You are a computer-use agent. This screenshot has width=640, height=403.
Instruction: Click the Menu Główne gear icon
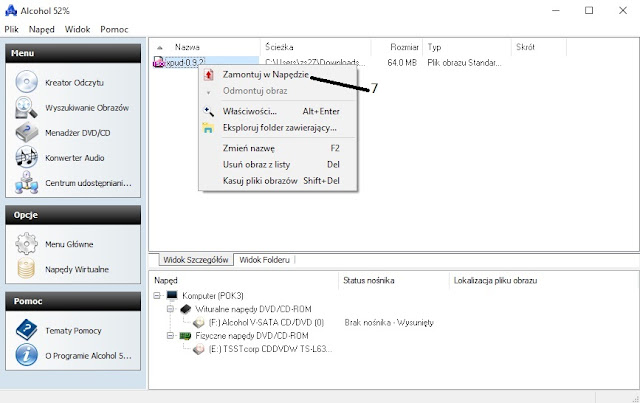pyautogui.click(x=27, y=243)
